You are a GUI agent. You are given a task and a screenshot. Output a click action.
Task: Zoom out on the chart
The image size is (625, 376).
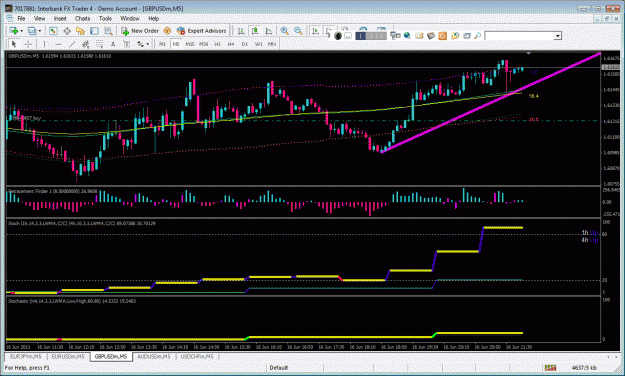[x=298, y=31]
